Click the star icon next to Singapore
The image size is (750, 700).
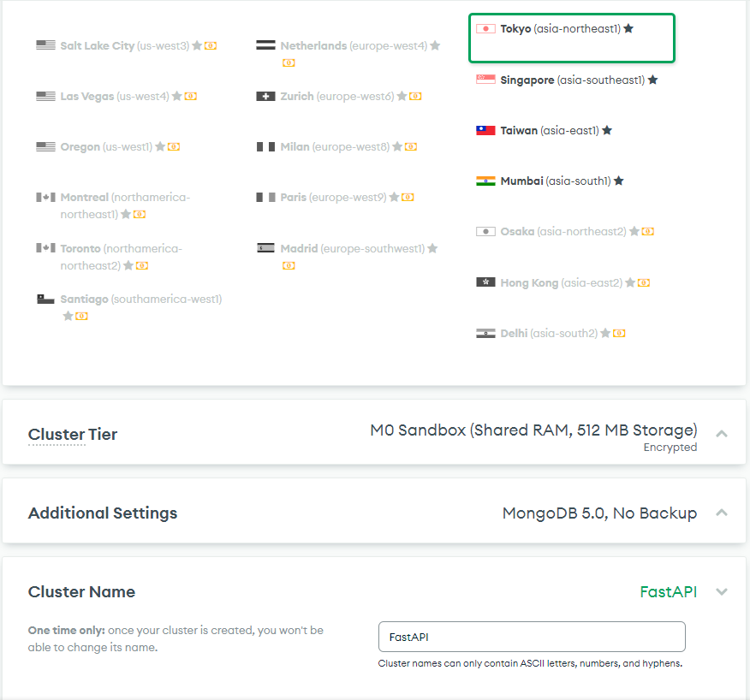tap(653, 80)
